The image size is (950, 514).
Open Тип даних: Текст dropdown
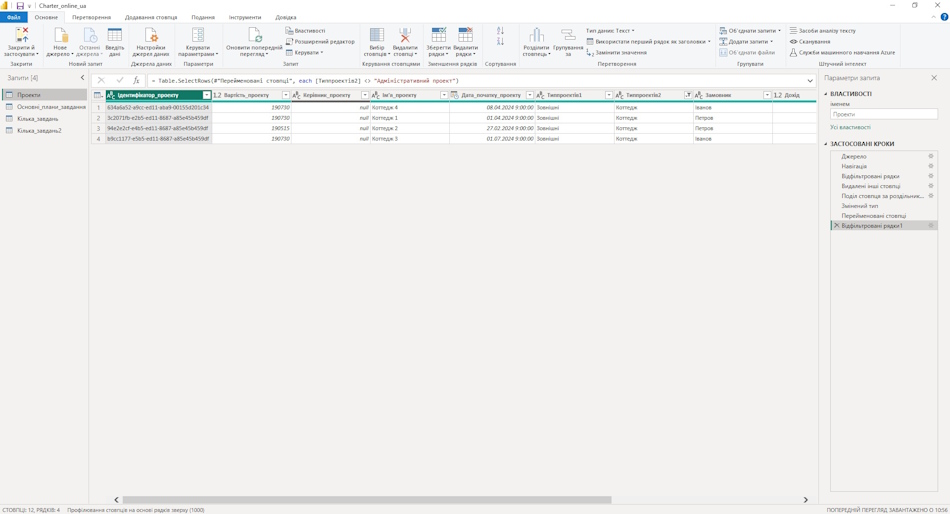tap(610, 30)
